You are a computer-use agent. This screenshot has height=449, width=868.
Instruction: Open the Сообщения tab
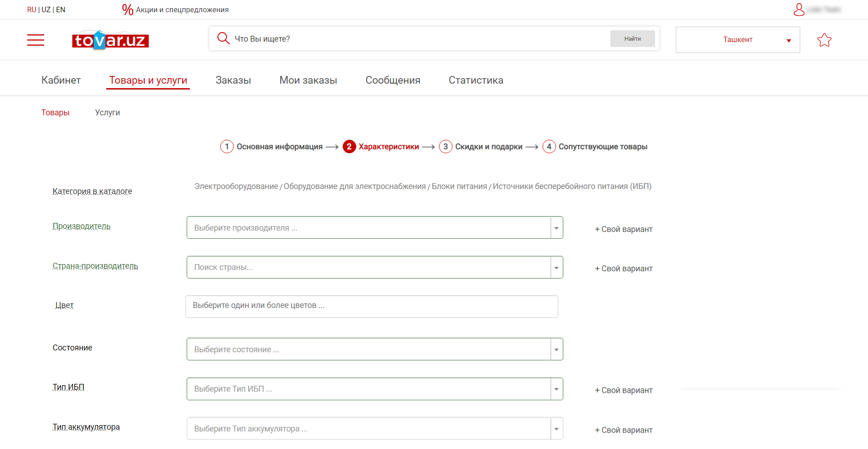coord(393,80)
